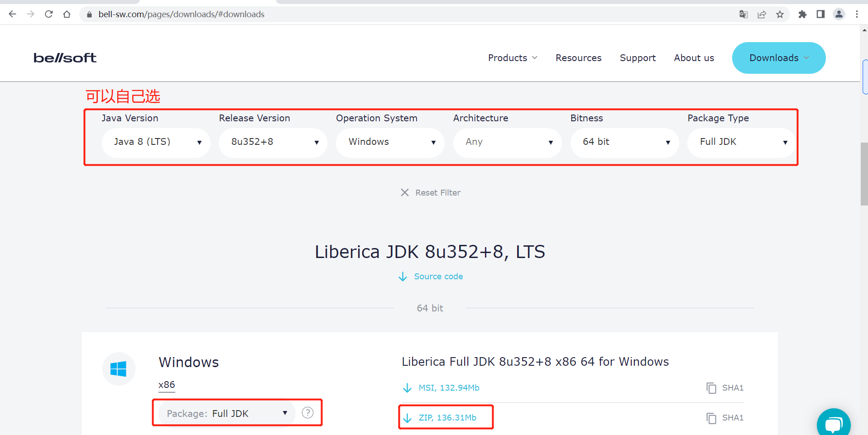The width and height of the screenshot is (868, 435).
Task: Open the Resources menu item
Action: [x=579, y=58]
